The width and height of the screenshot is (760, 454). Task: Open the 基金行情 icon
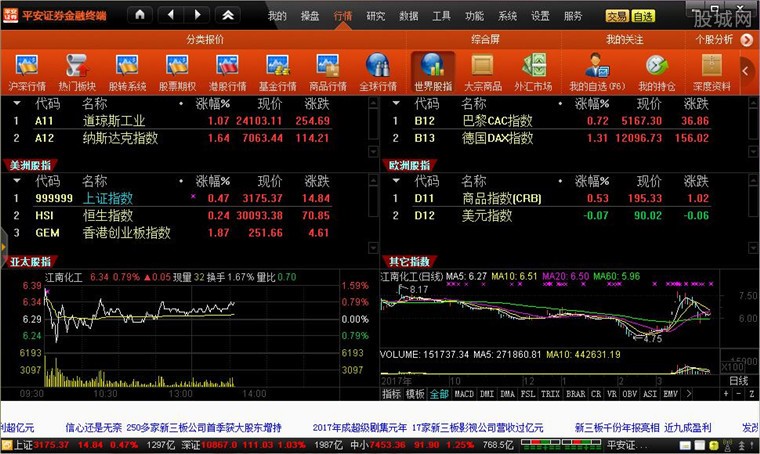click(x=277, y=73)
